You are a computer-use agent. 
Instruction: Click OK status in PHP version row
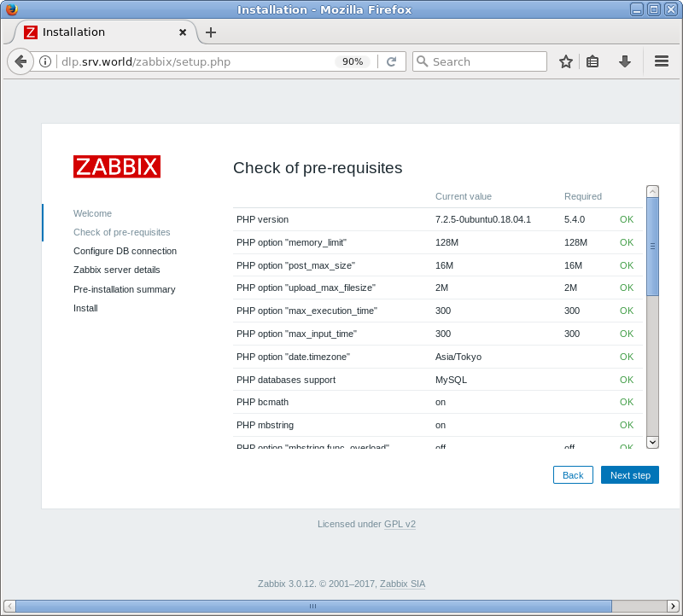(627, 219)
